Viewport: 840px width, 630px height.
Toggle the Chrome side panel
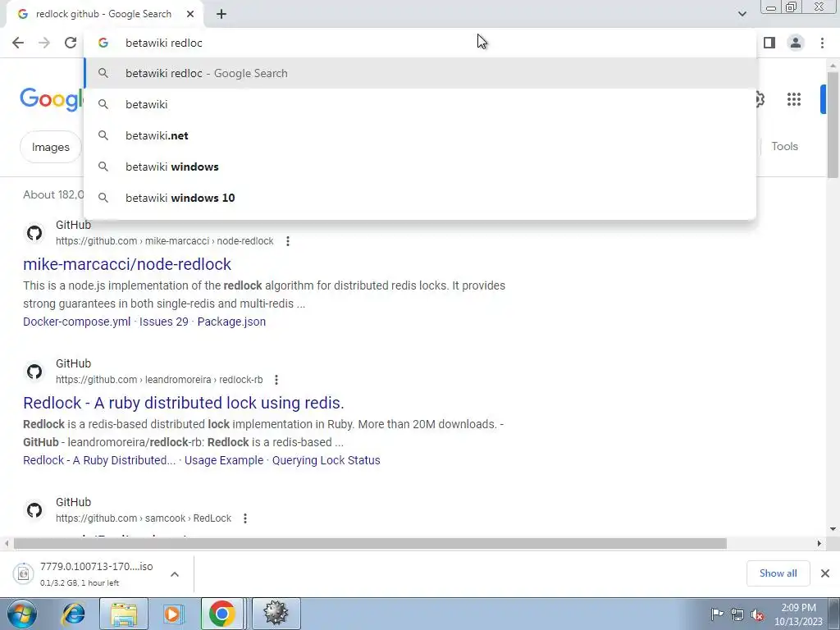coord(769,43)
